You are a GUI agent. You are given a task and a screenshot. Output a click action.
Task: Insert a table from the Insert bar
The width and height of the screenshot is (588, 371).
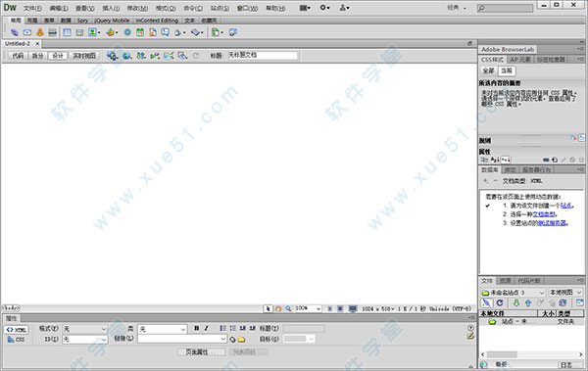click(67, 32)
